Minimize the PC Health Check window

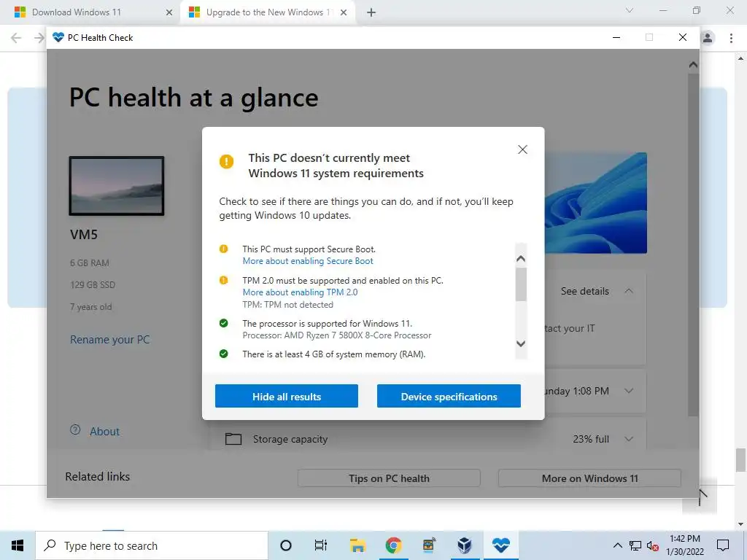tap(616, 37)
